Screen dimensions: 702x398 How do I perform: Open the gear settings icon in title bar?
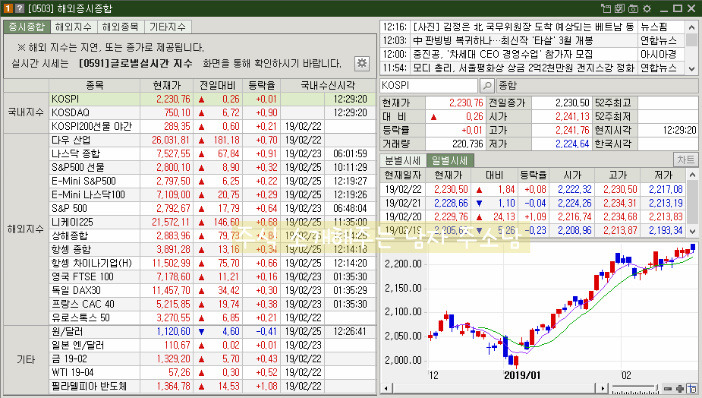point(647,8)
